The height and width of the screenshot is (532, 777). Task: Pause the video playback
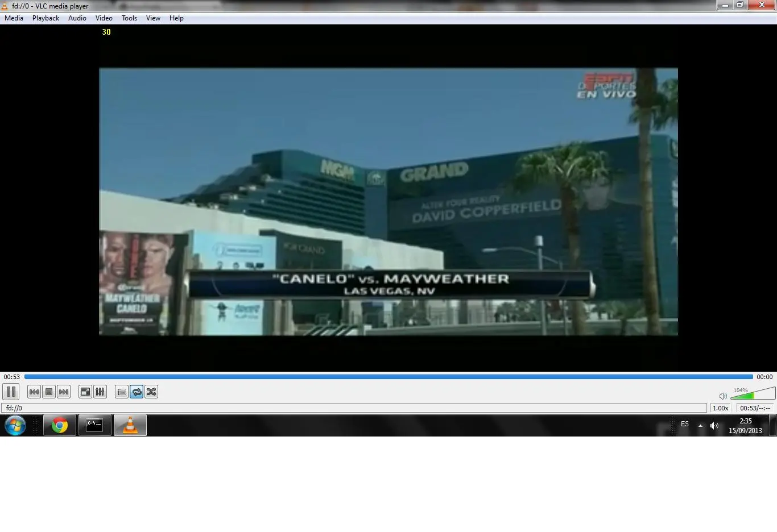click(x=11, y=392)
